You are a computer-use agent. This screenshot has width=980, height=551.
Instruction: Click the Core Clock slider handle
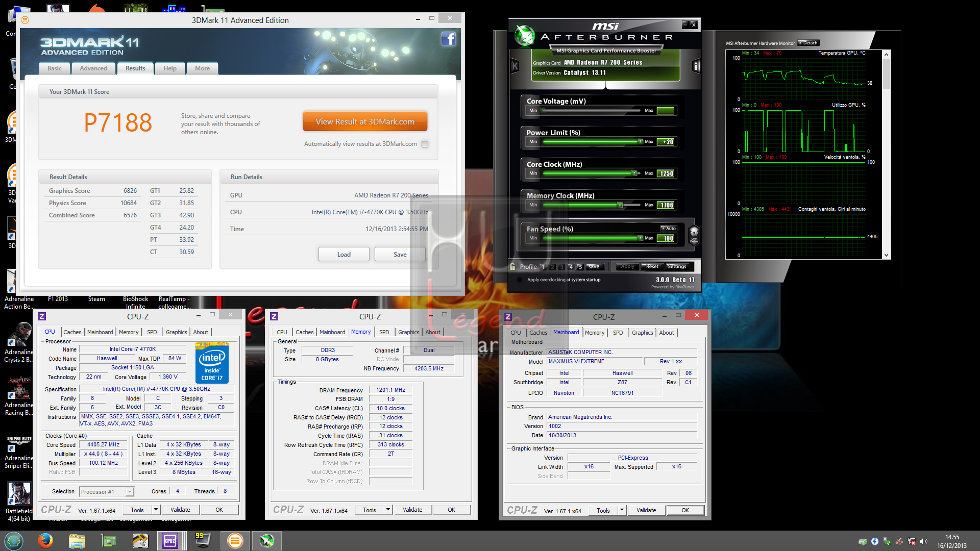coord(634,173)
